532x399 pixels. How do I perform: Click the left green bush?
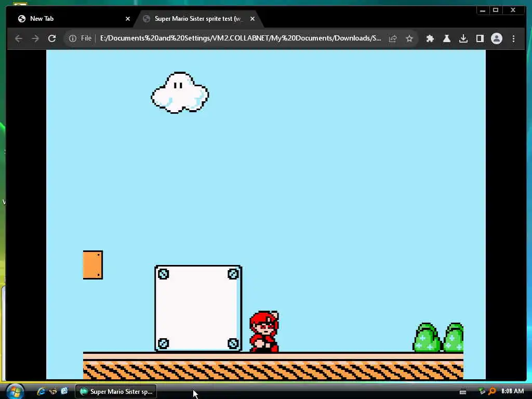click(427, 337)
